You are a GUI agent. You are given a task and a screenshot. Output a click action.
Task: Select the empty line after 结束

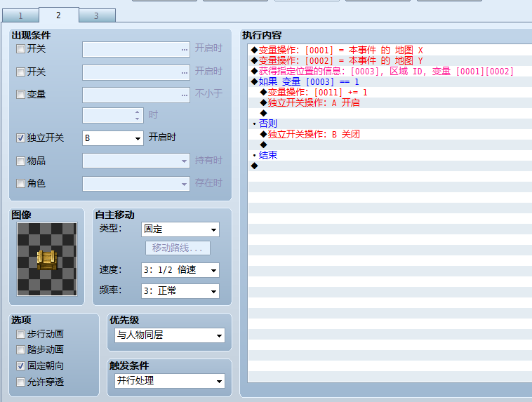(390, 166)
